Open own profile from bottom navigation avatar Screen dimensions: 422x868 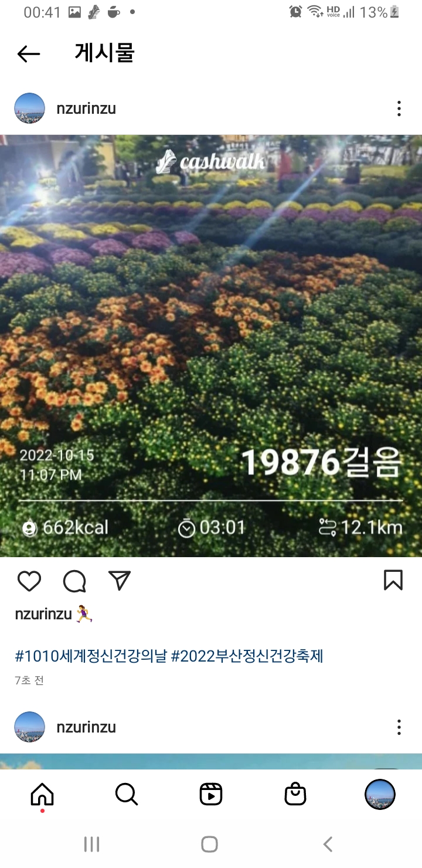pos(380,795)
